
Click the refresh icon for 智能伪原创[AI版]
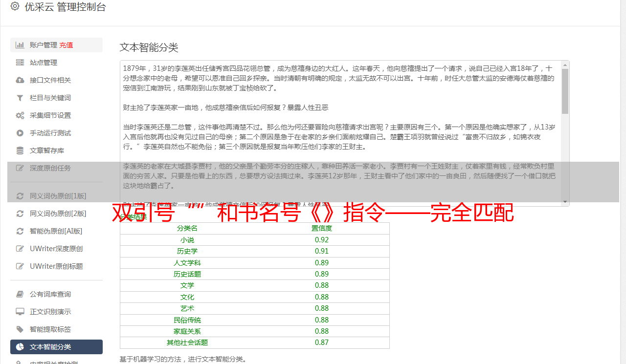pyautogui.click(x=20, y=231)
